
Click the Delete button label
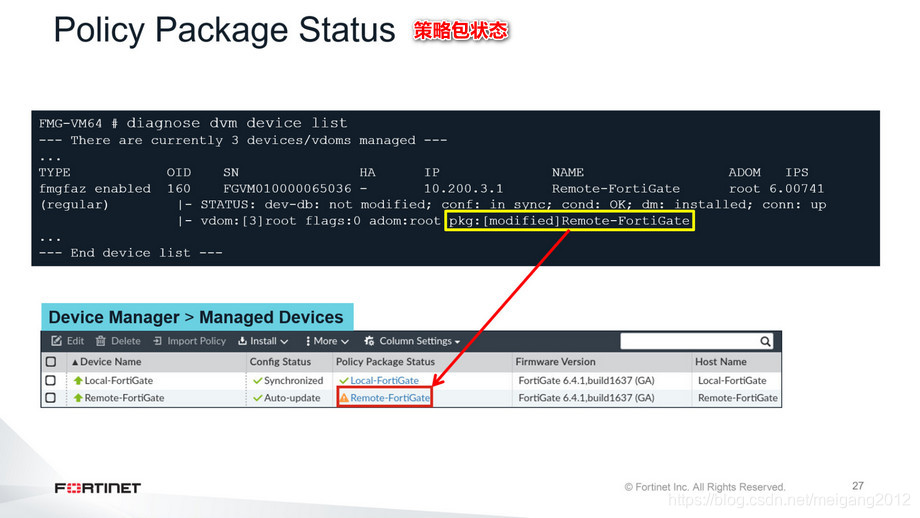[x=126, y=341]
